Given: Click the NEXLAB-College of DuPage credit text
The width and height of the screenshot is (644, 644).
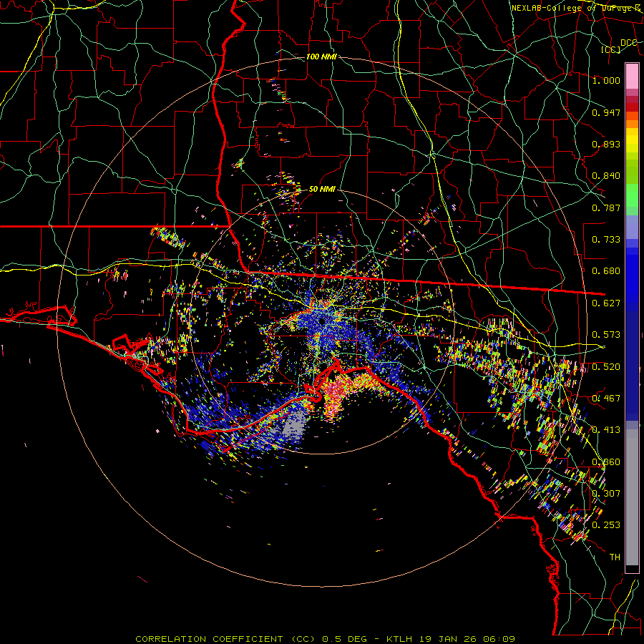Looking at the screenshot, I should [x=576, y=8].
